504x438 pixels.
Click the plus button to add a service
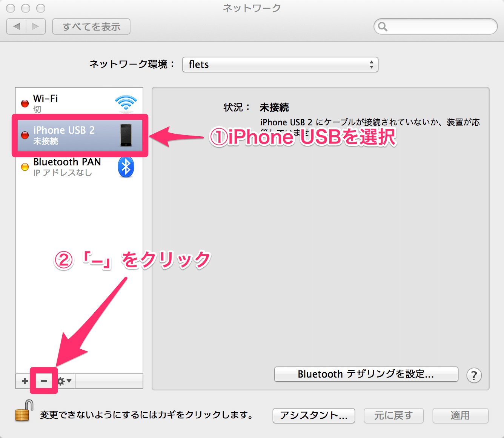(x=25, y=381)
